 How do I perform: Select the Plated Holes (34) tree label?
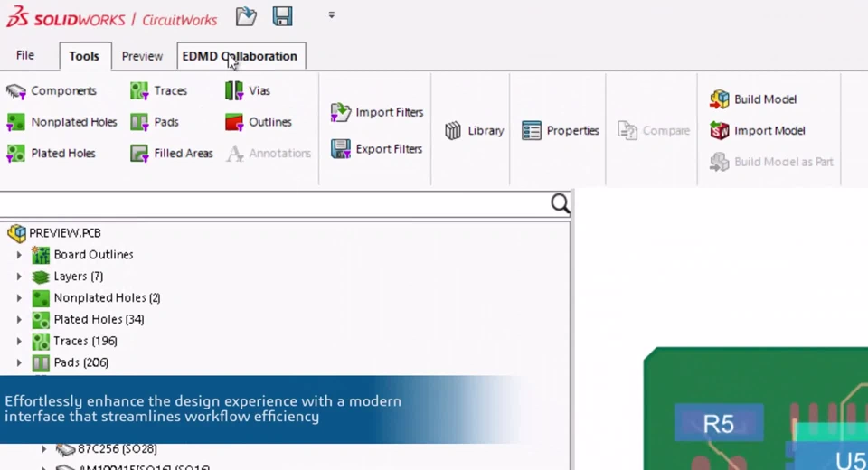pos(99,319)
